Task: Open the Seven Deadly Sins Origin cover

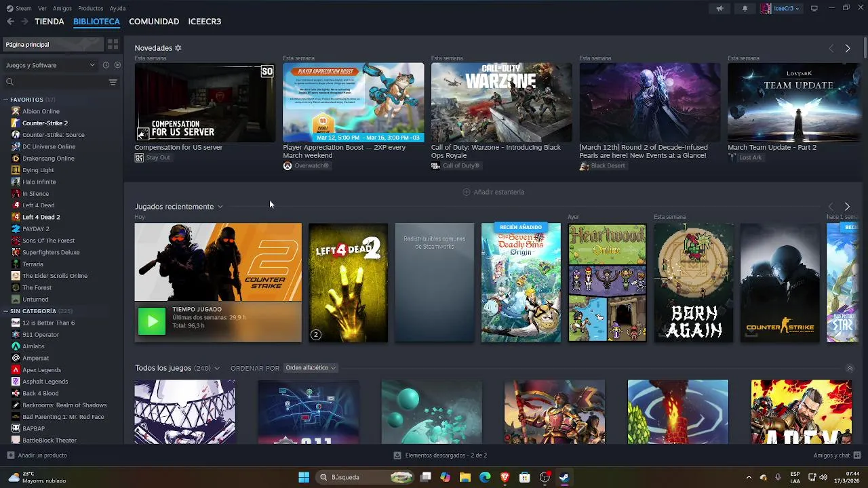Action: pos(521,283)
